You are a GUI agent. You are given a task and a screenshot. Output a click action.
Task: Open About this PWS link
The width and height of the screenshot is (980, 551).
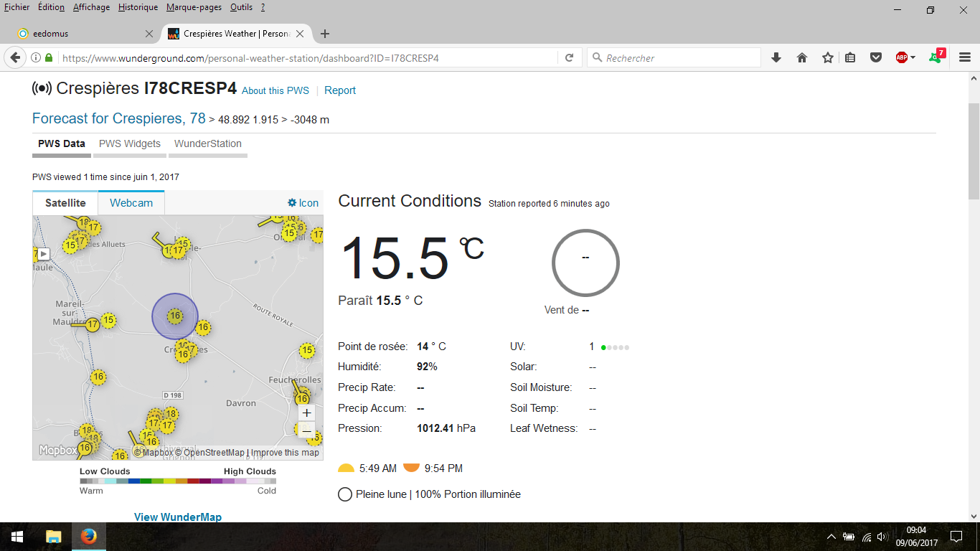[275, 90]
